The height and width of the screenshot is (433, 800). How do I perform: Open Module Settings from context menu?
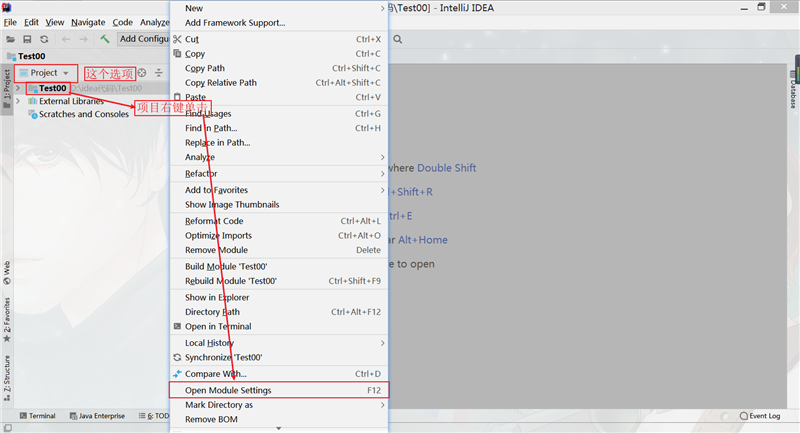pyautogui.click(x=279, y=390)
